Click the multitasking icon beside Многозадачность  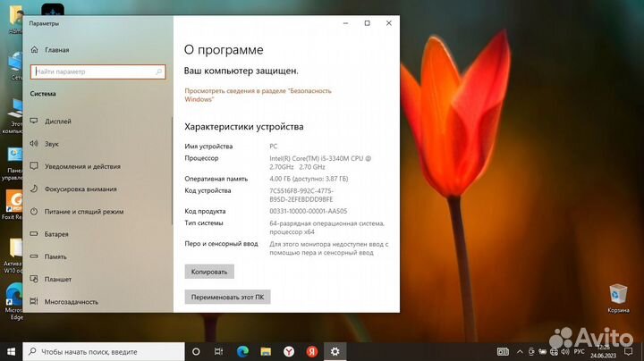point(34,301)
